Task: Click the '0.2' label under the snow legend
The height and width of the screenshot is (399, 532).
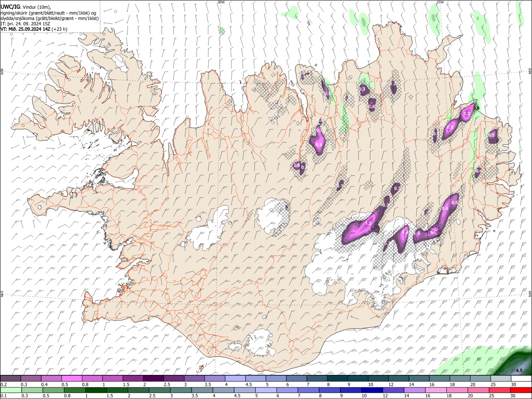Action: [x=4, y=384]
